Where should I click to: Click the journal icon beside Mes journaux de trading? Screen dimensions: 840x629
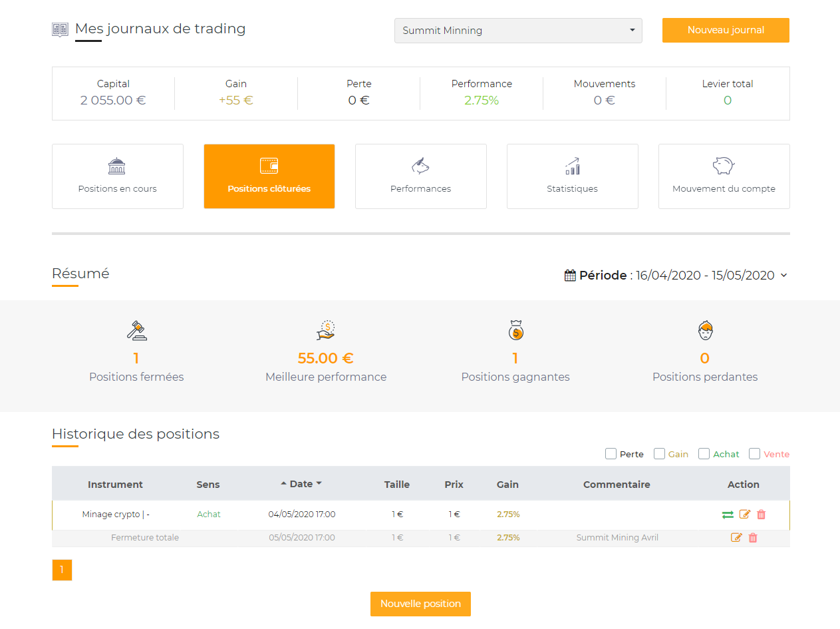click(60, 29)
